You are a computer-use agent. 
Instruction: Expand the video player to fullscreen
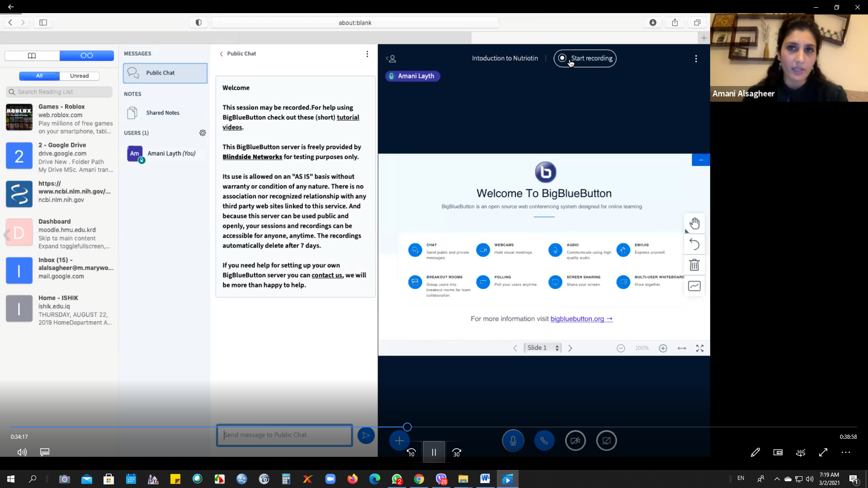tap(823, 452)
